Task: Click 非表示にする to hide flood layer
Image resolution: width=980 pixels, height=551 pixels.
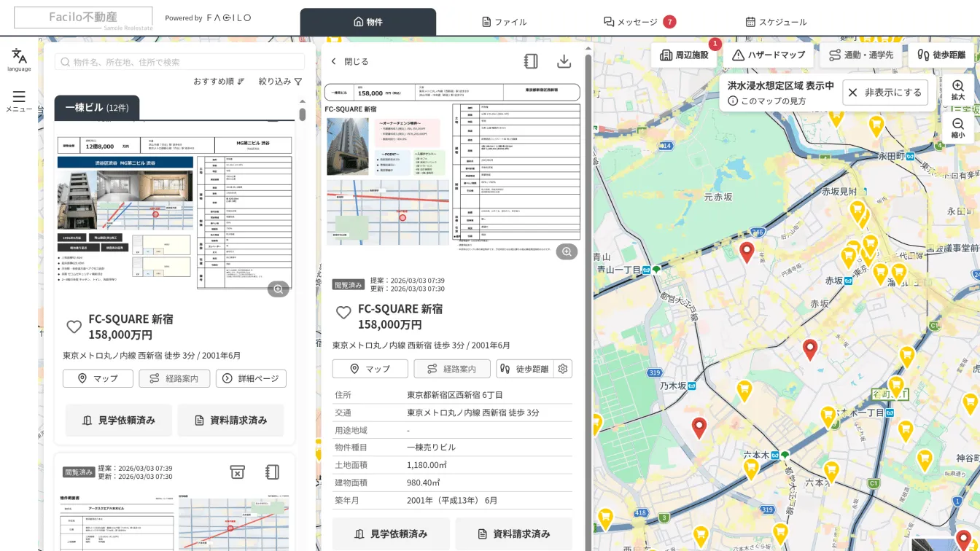Action: coord(885,93)
